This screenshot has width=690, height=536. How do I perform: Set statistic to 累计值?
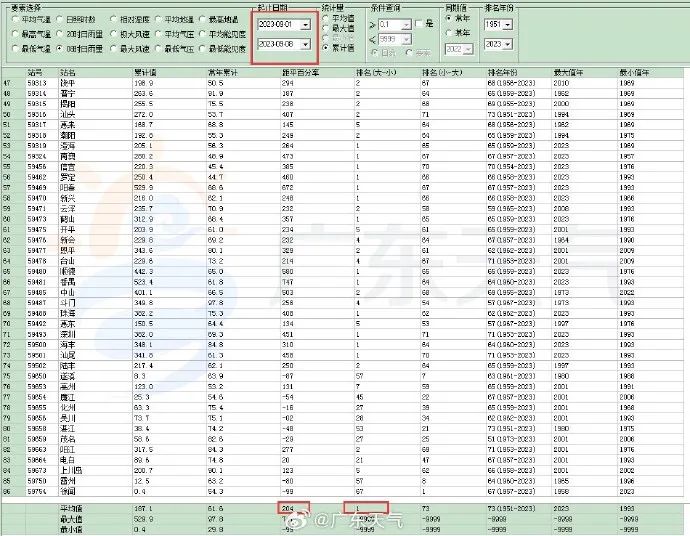[326, 48]
